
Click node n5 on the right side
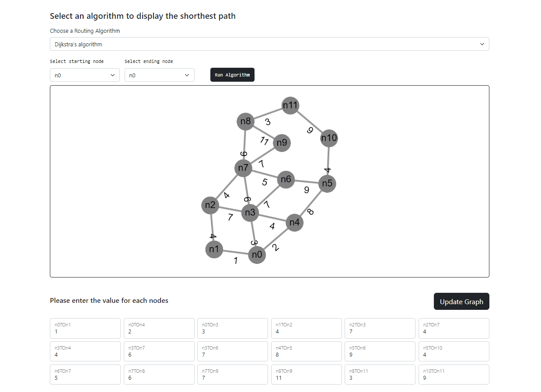pos(327,184)
